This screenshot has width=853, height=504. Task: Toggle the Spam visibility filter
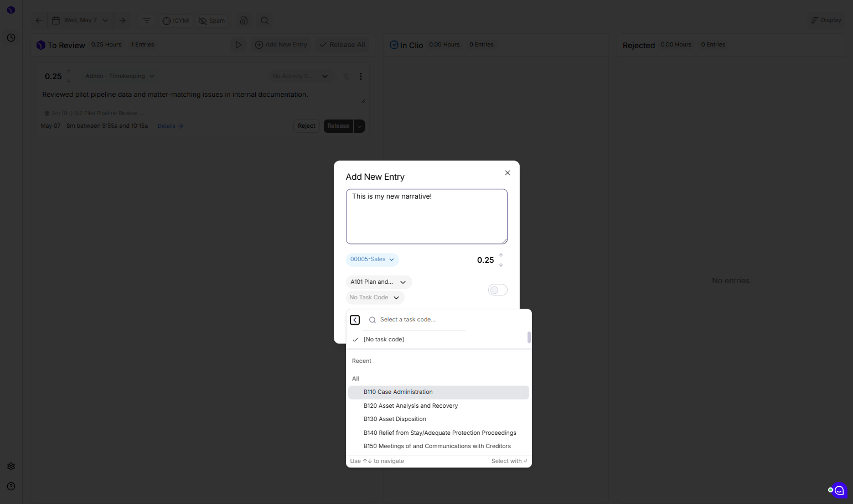tap(212, 20)
